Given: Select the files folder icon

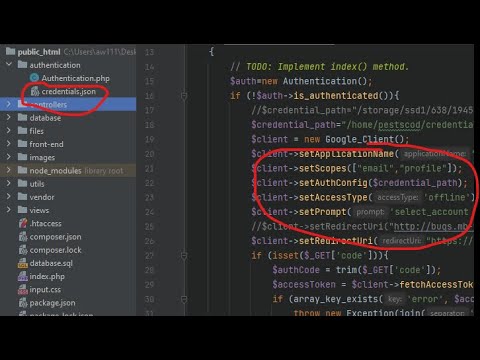Looking at the screenshot, I should 22,130.
